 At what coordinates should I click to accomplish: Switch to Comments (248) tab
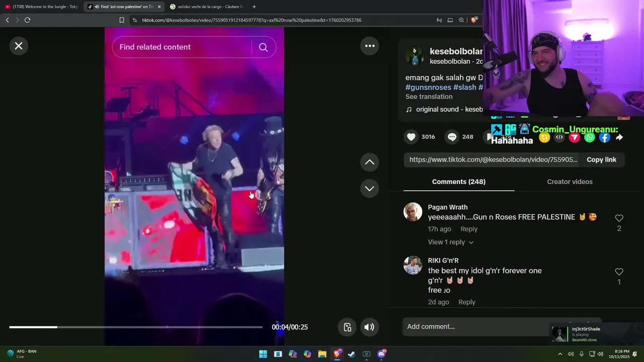tap(459, 182)
